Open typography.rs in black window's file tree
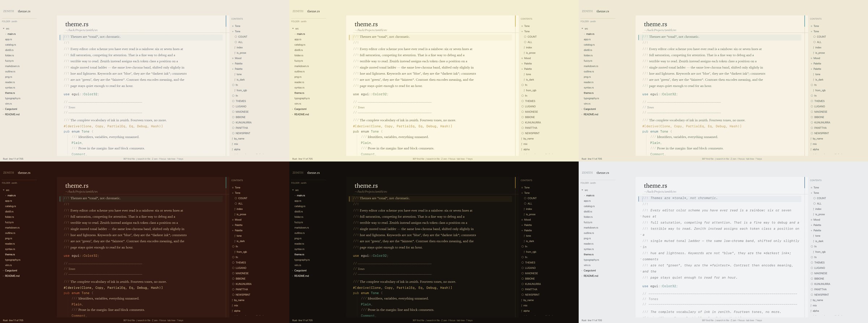868x323 pixels. pos(302,260)
